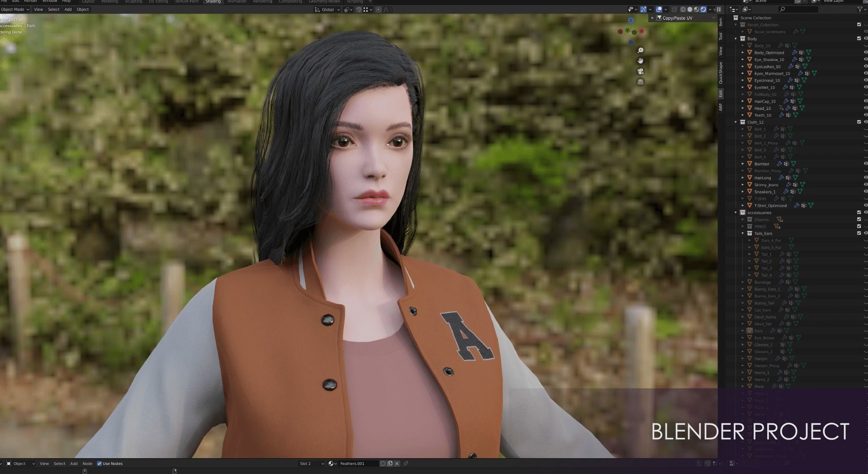The image size is (868, 474).
Task: Open the viewport Object menu
Action: [x=83, y=9]
